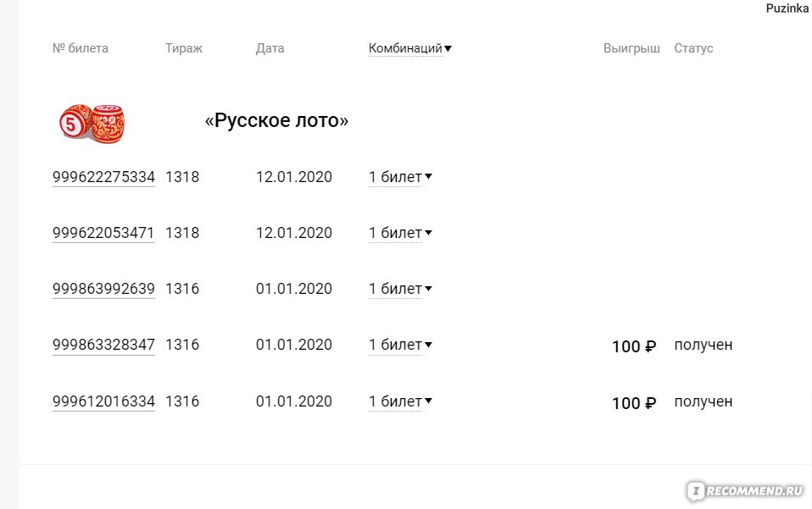
Task: Open ticket number 999863992639
Action: (103, 289)
